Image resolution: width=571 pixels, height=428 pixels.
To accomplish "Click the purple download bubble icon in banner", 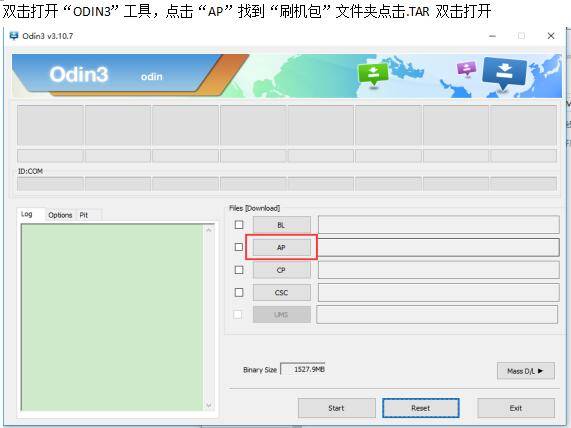I will [x=466, y=68].
